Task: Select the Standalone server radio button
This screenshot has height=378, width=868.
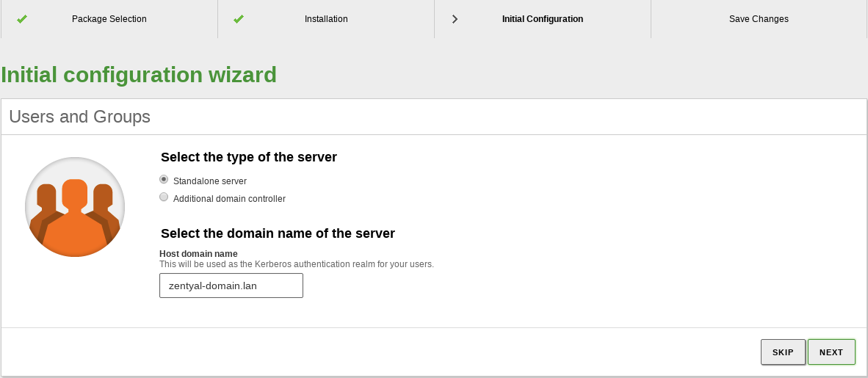Action: [x=164, y=179]
